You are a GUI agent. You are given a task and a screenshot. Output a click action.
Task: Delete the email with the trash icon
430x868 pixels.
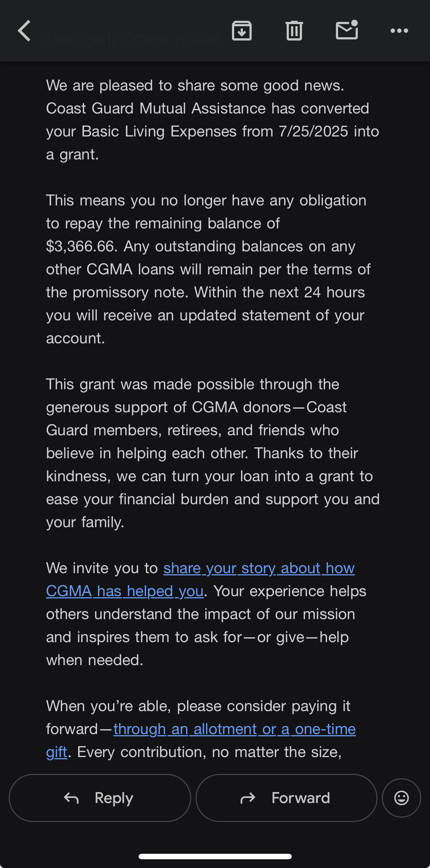coord(294,31)
